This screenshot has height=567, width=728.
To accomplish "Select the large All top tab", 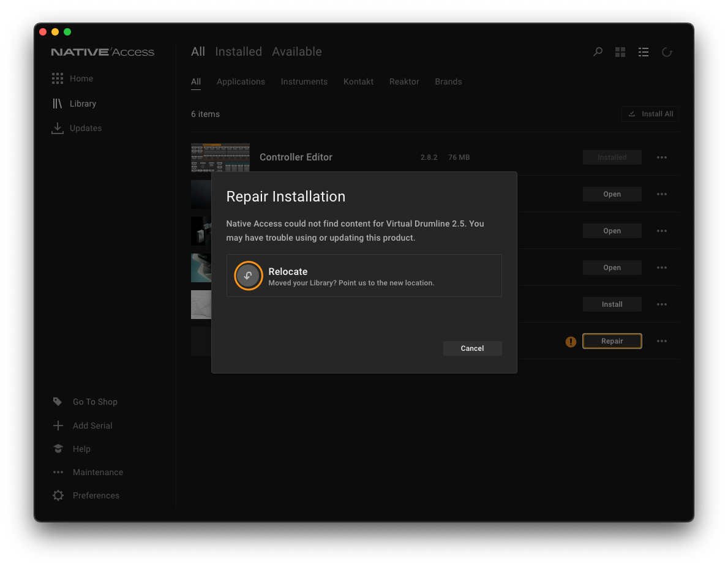I will (198, 51).
